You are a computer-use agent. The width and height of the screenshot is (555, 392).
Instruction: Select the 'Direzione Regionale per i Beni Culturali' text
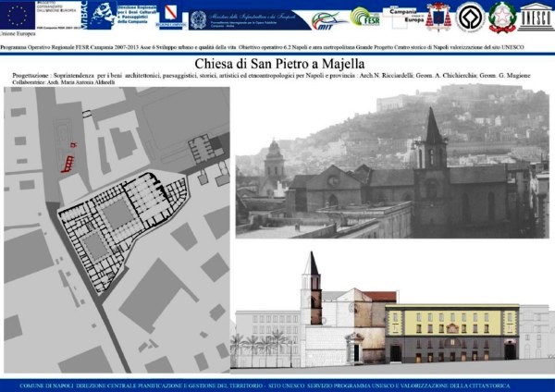point(136,14)
